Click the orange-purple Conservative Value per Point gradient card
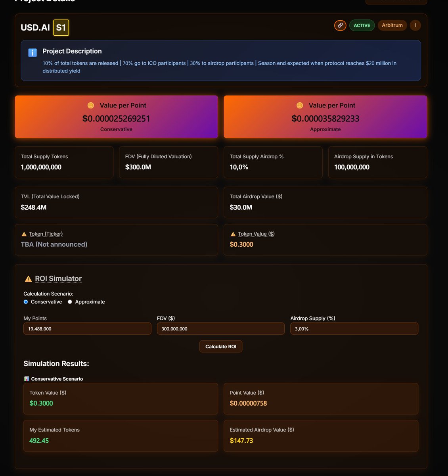Image resolution: width=448 pixels, height=476 pixels. [116, 117]
